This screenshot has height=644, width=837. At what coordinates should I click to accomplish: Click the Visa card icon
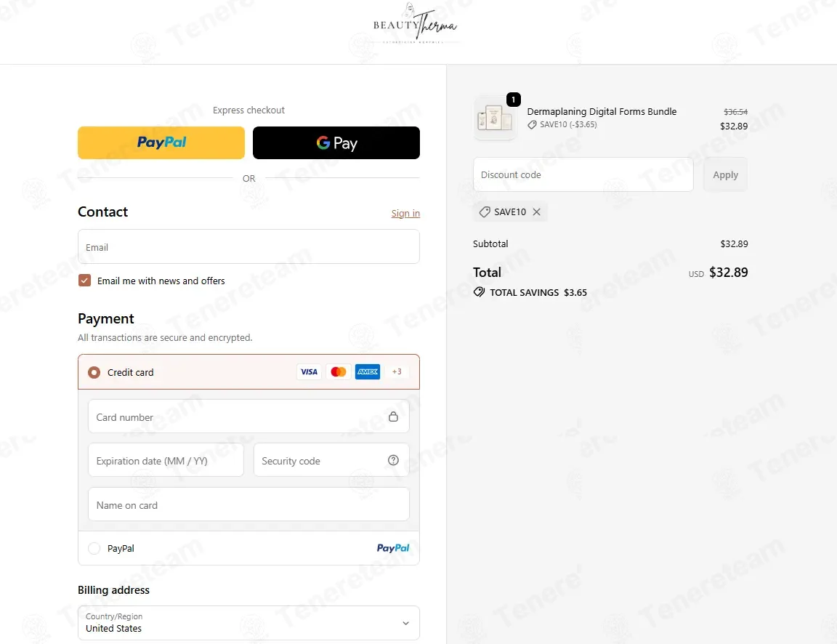[309, 371]
